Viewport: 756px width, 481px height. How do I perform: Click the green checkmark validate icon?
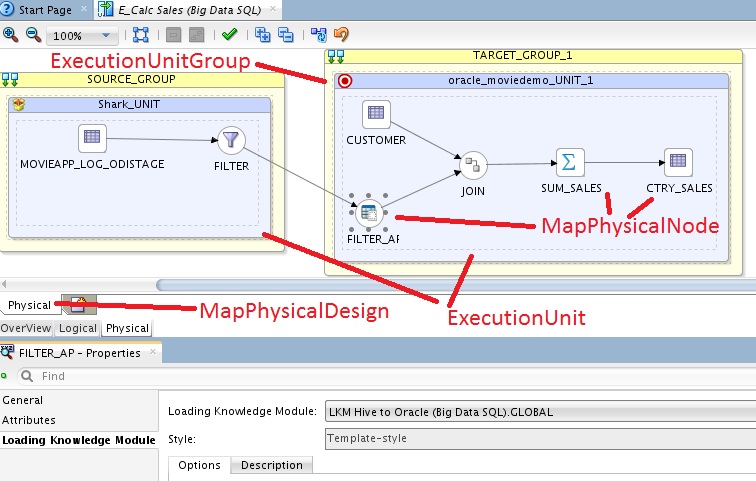[x=229, y=35]
